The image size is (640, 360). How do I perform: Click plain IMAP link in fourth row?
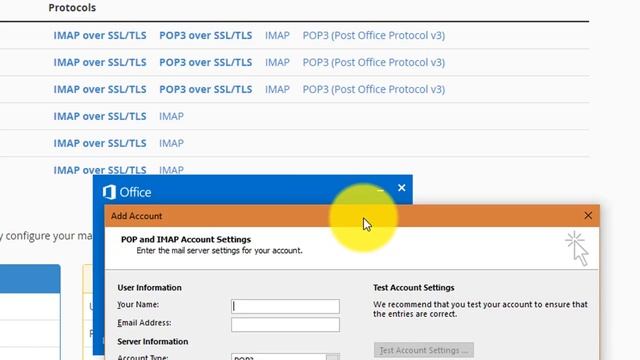tap(171, 116)
